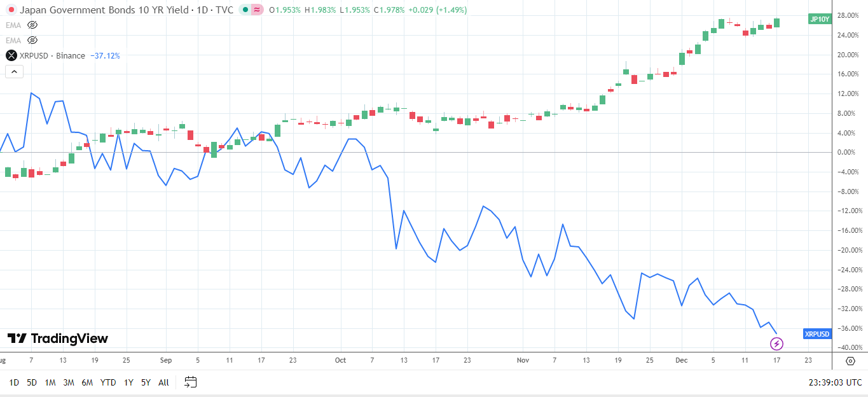Viewport: 868px width, 397px height.
Task: Switch to the 1Y timeframe
Action: point(128,383)
